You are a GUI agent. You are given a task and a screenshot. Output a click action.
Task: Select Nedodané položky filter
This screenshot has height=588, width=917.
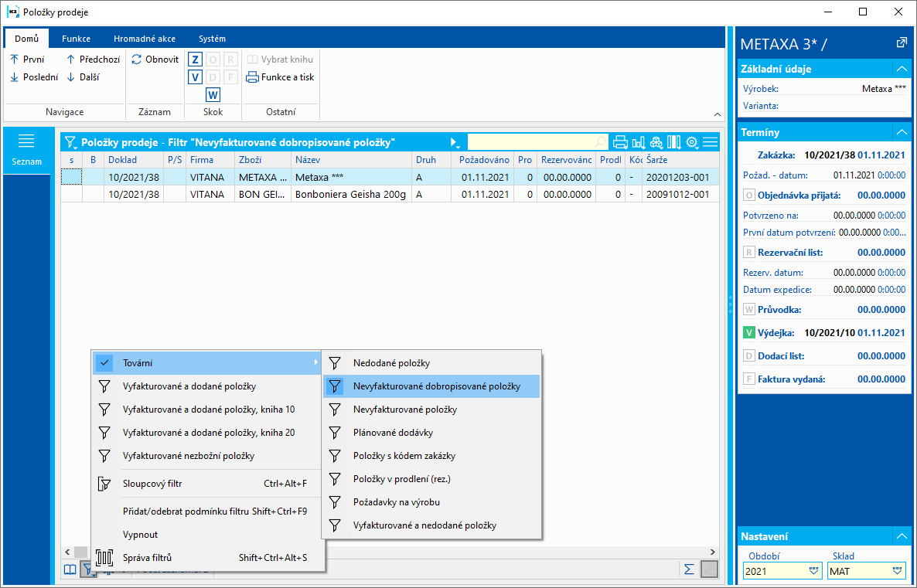pos(431,363)
